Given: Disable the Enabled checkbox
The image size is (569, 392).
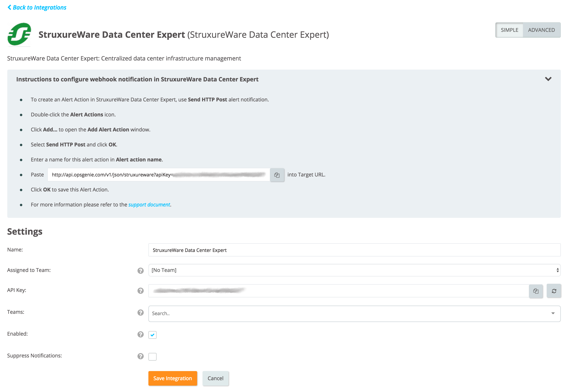Looking at the screenshot, I should pyautogui.click(x=152, y=335).
